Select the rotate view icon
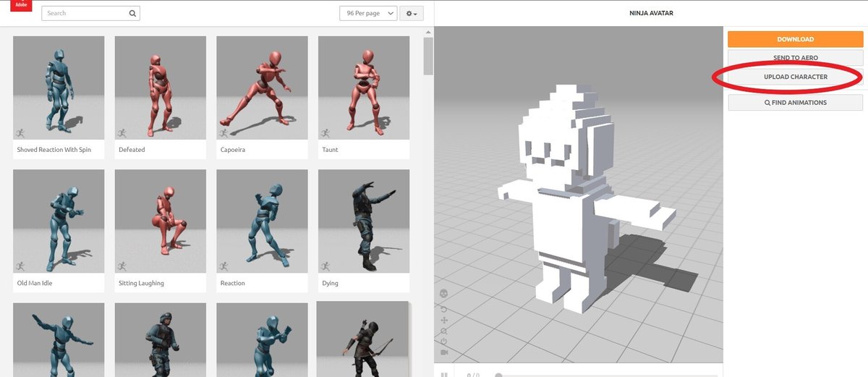Viewport: 868px width, 377px height. (444, 309)
